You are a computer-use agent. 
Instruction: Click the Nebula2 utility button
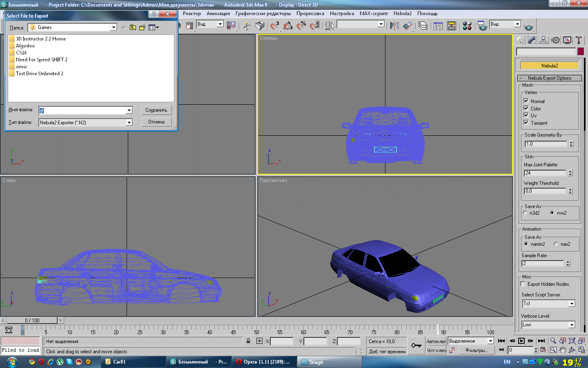549,65
